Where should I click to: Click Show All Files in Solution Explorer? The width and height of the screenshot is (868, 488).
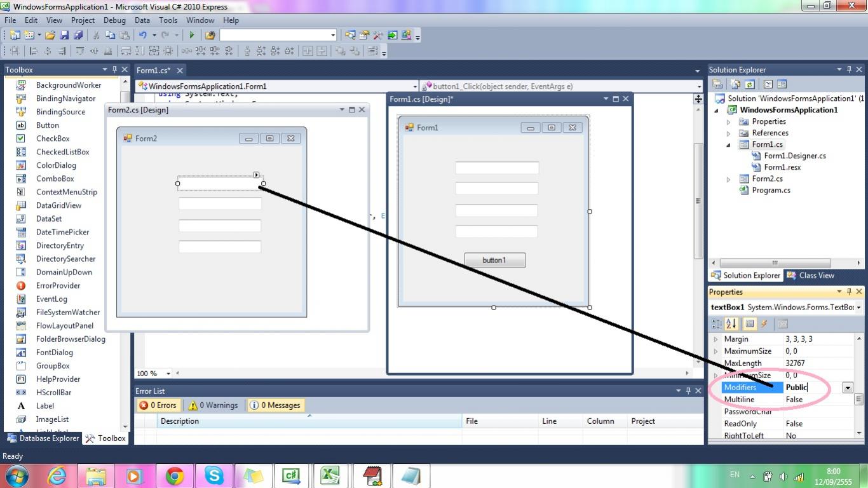click(x=735, y=84)
